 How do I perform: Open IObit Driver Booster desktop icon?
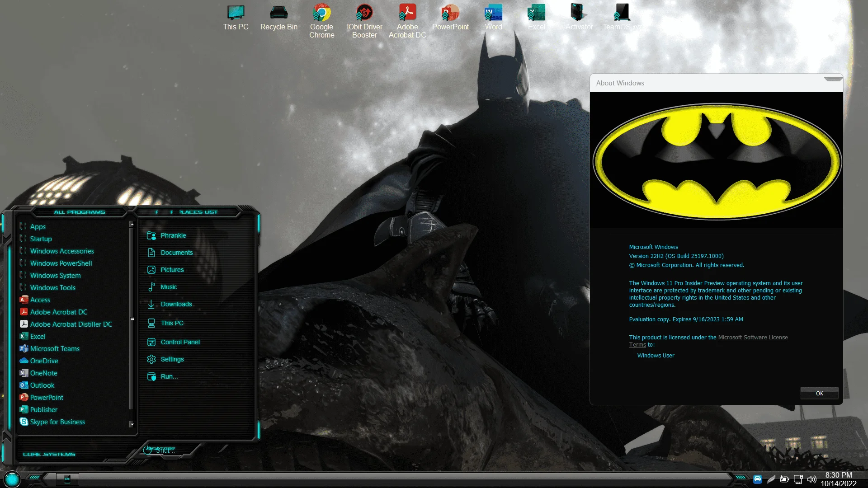(364, 21)
